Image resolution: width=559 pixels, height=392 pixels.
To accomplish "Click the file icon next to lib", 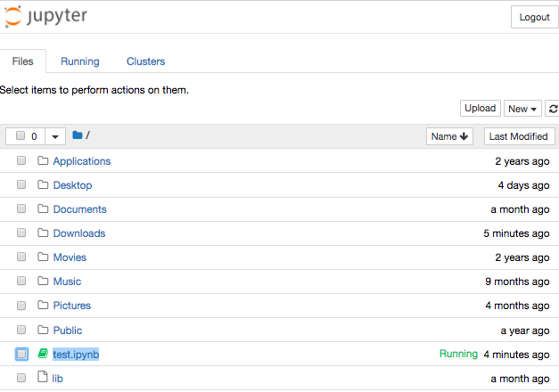I will (x=43, y=377).
